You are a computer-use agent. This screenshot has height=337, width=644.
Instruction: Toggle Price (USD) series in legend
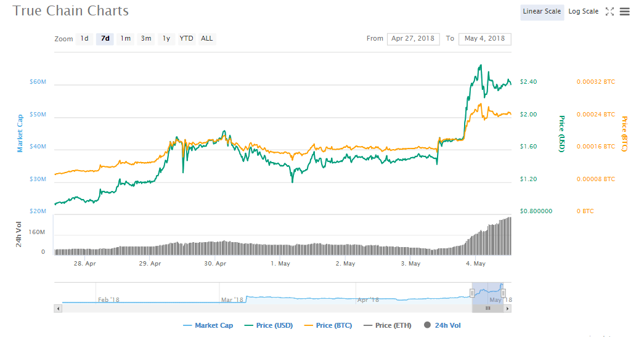[x=268, y=325]
